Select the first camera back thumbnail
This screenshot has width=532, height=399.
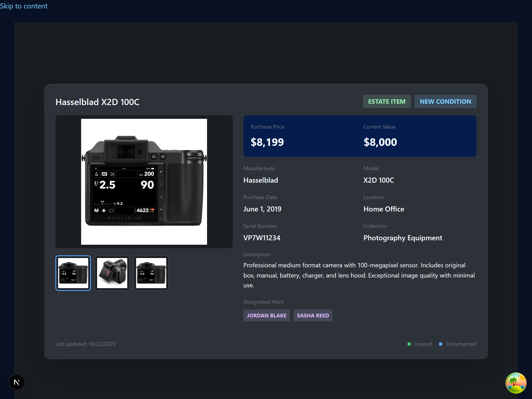(x=73, y=273)
